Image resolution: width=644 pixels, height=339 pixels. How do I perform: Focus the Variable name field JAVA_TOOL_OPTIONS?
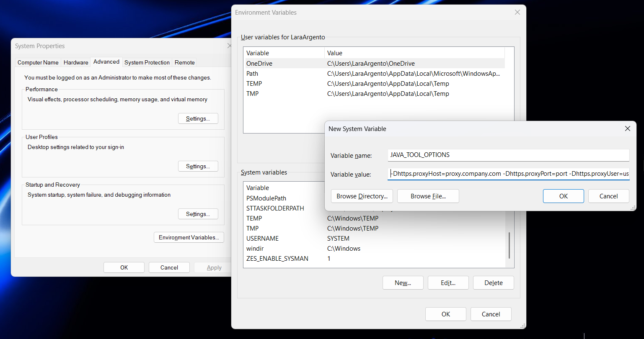(508, 155)
